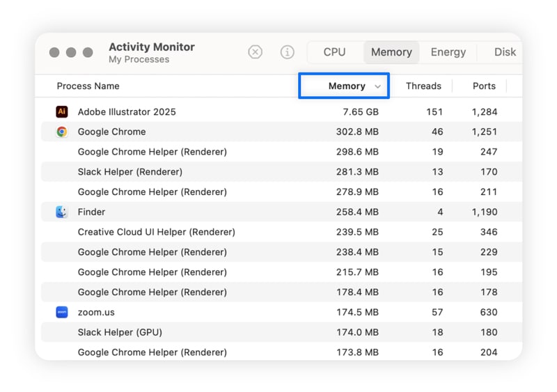Click the 1,251 ports value

tap(485, 132)
